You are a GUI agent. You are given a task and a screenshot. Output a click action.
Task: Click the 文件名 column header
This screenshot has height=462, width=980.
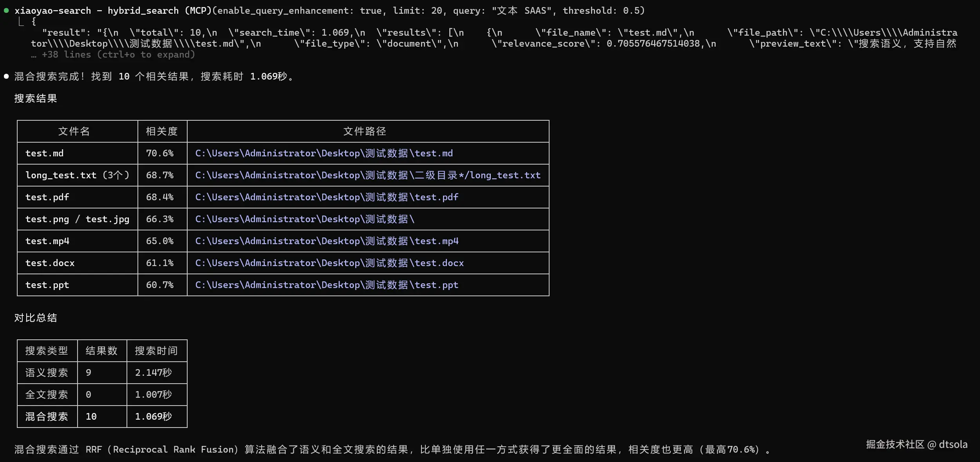pos(74,131)
